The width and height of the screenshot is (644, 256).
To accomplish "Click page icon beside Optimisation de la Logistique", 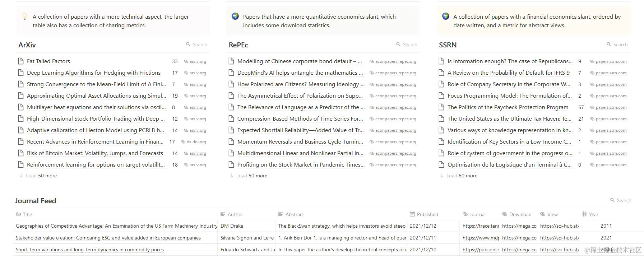I will click(441, 165).
